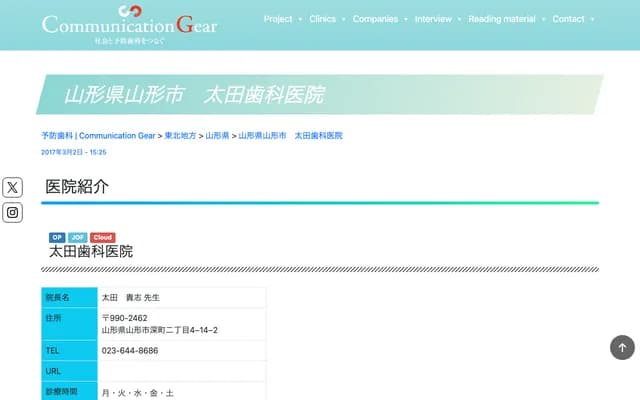Go to 予防歯科 | Communication Gear breadcrumb
640x400 pixels.
98,135
